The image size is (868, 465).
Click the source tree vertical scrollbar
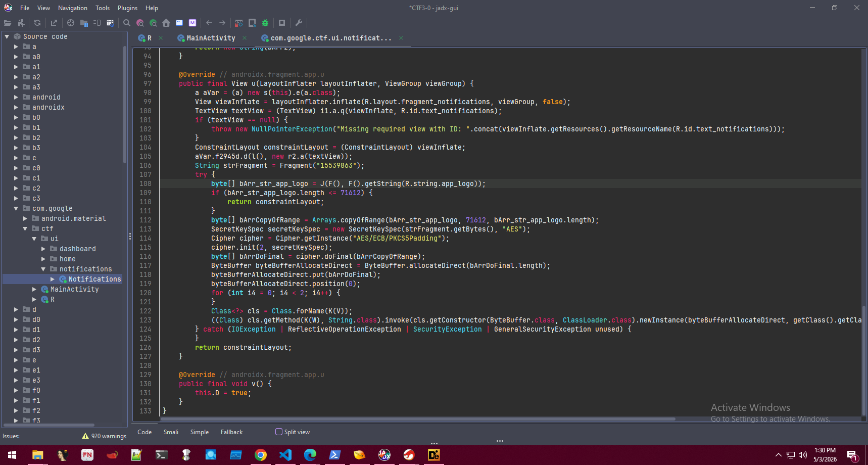pos(125,104)
